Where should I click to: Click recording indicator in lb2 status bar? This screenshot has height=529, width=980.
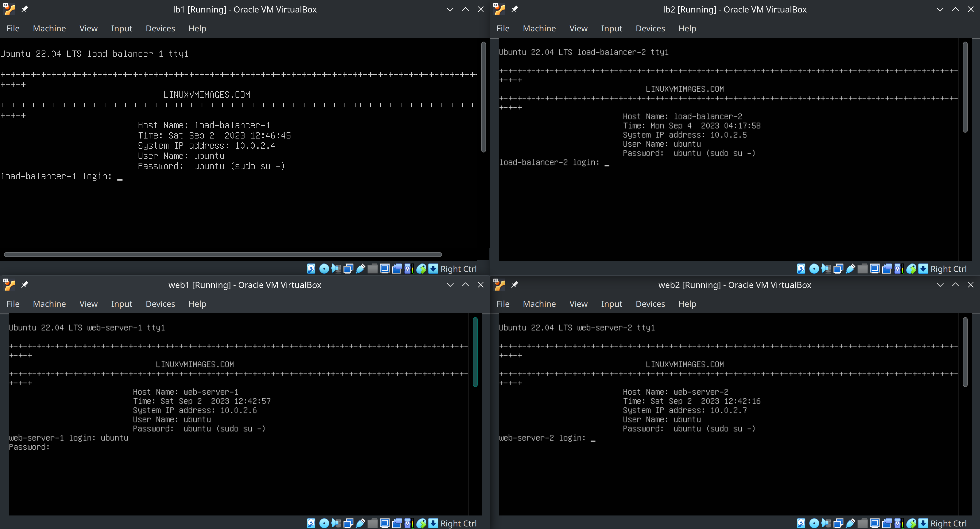tap(887, 269)
